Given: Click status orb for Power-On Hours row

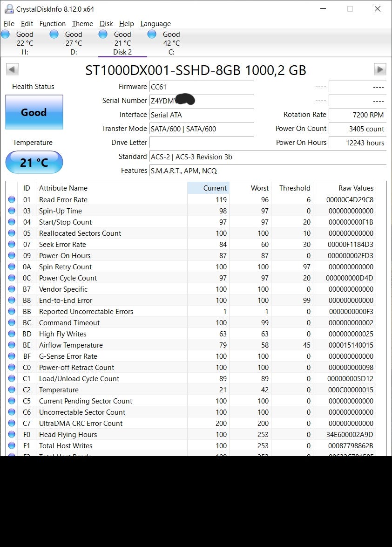Looking at the screenshot, I should (x=12, y=255).
